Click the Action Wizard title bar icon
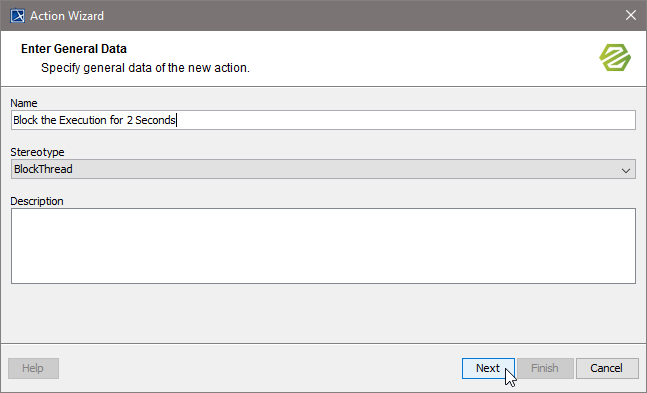This screenshot has width=647, height=393. 17,16
